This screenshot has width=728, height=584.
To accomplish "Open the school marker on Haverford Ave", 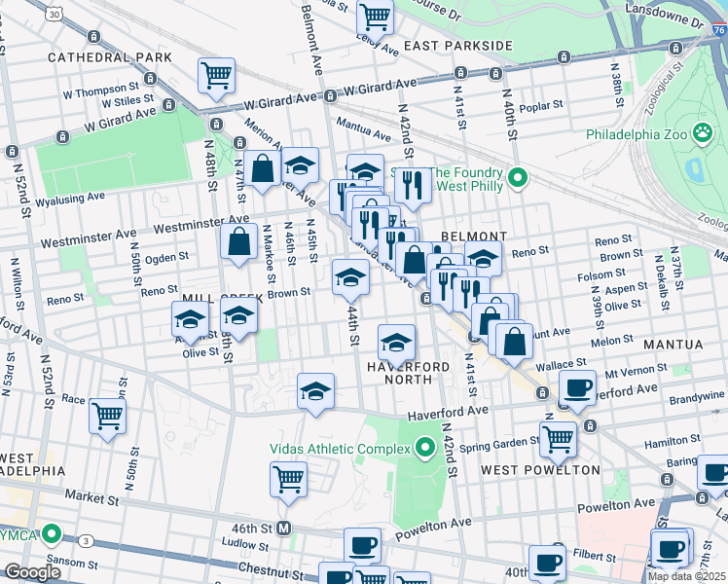I will pyautogui.click(x=315, y=393).
